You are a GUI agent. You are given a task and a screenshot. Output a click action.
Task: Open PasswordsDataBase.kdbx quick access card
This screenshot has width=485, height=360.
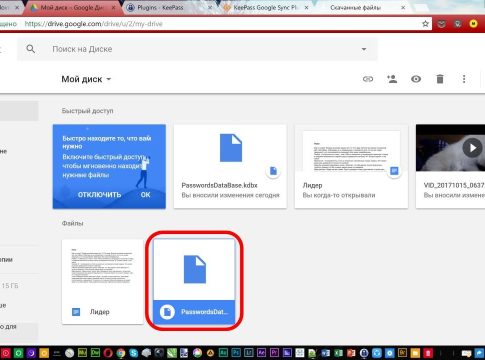[x=230, y=166]
